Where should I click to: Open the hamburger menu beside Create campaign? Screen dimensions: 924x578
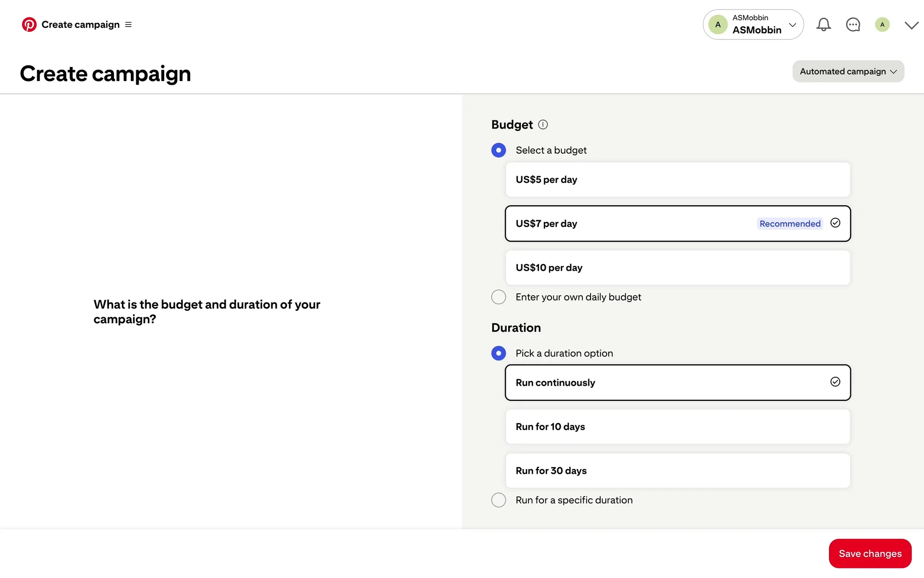pyautogui.click(x=128, y=25)
